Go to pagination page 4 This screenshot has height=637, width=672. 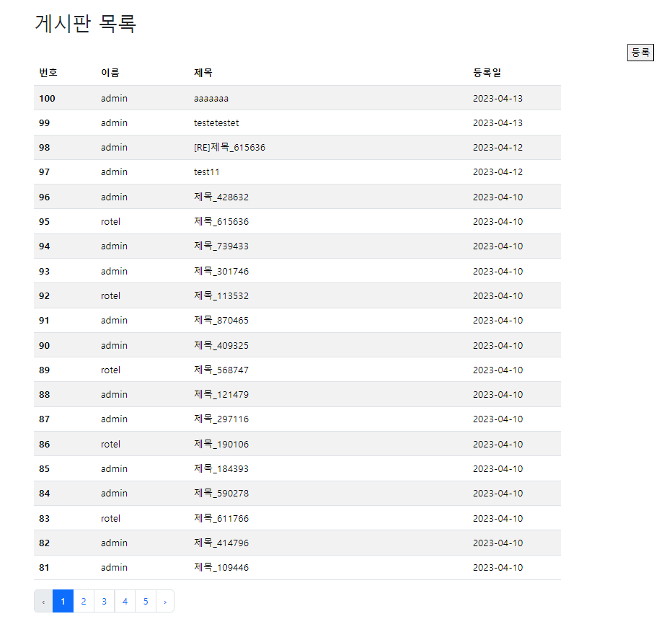(x=125, y=601)
